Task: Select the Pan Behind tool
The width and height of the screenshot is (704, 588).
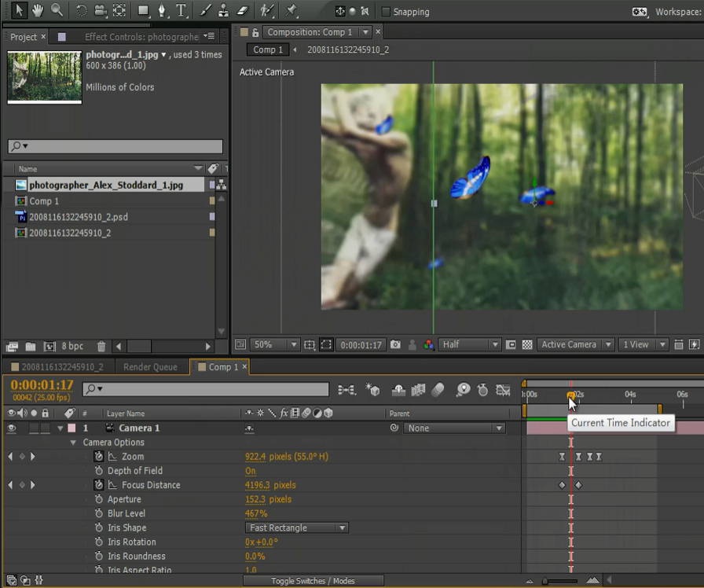Action: [x=119, y=10]
